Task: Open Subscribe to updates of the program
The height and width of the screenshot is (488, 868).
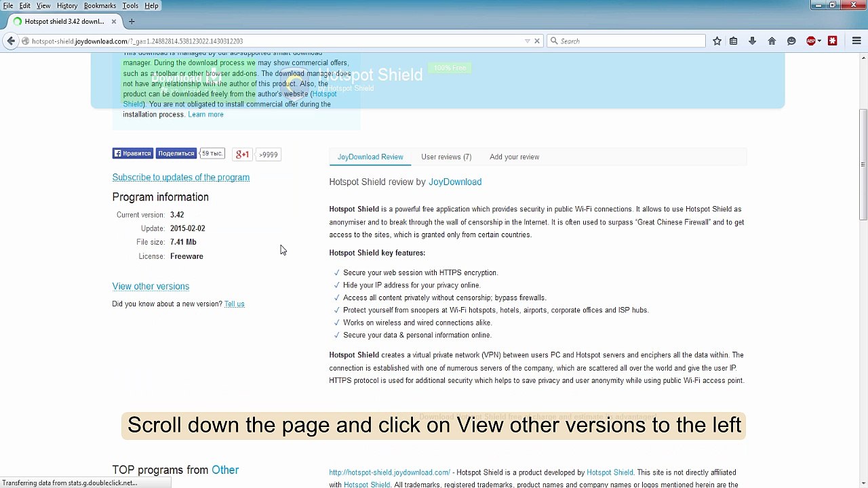Action: tap(181, 178)
